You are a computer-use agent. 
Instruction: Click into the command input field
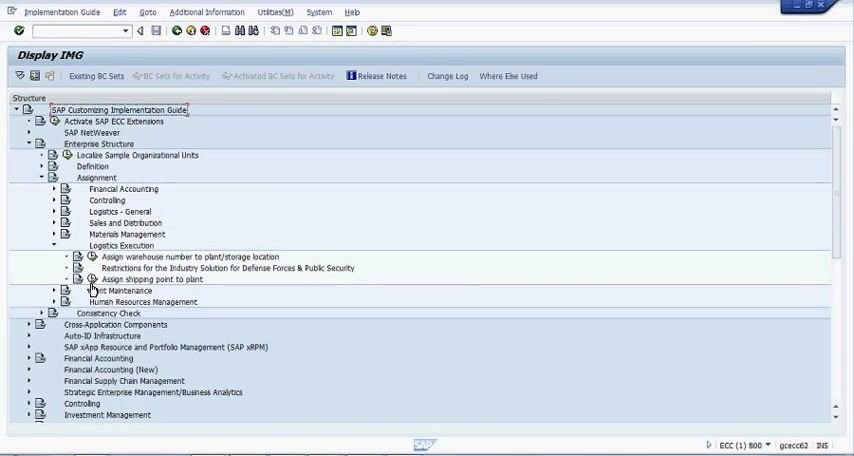click(x=77, y=31)
